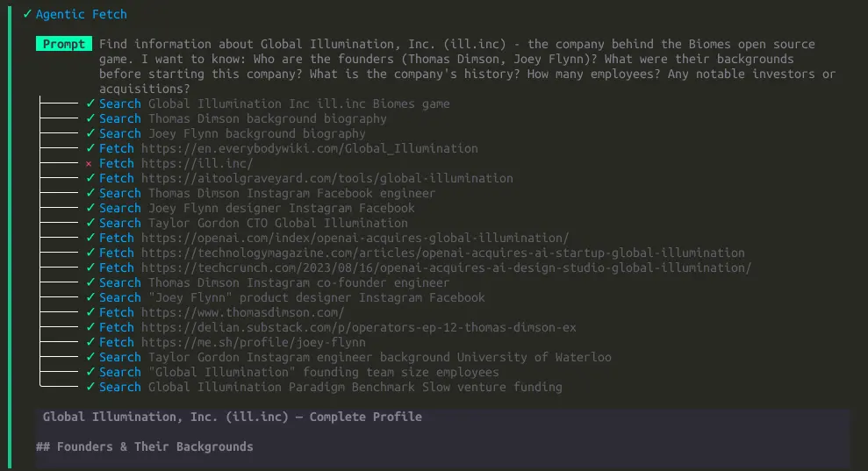Select search row 'Taylor Gordon CTO Global Illumination'

(254, 223)
